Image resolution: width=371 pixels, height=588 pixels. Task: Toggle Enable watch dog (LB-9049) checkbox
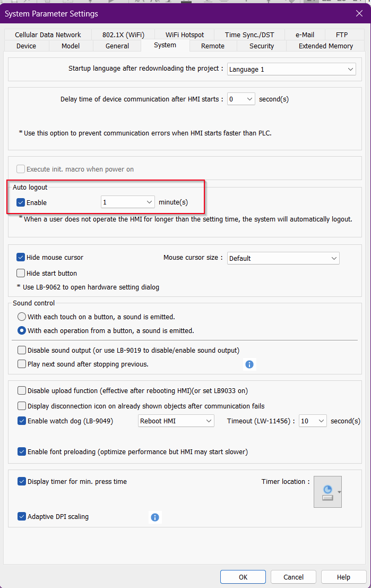(x=22, y=421)
